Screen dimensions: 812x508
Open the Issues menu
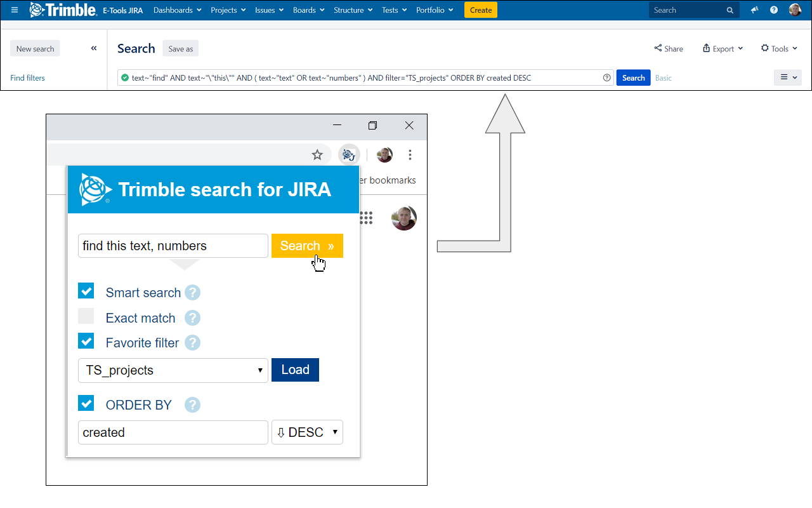coord(270,10)
